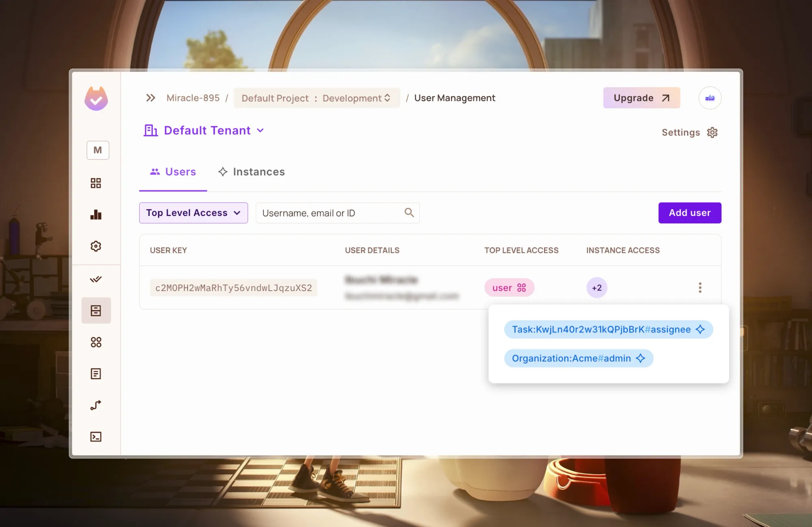The width and height of the screenshot is (812, 527).
Task: Click the sidebar settings gear icon
Action: (x=96, y=246)
